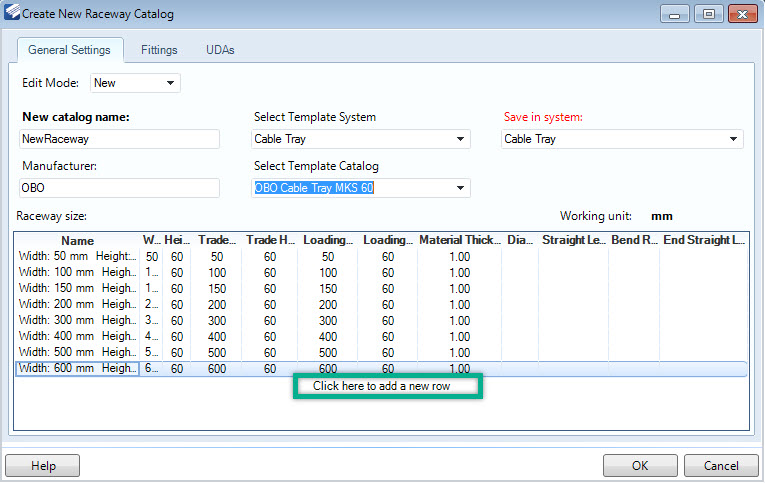Viewport: 765px width, 483px height.
Task: Confirm with the OK button
Action: pyautogui.click(x=640, y=465)
